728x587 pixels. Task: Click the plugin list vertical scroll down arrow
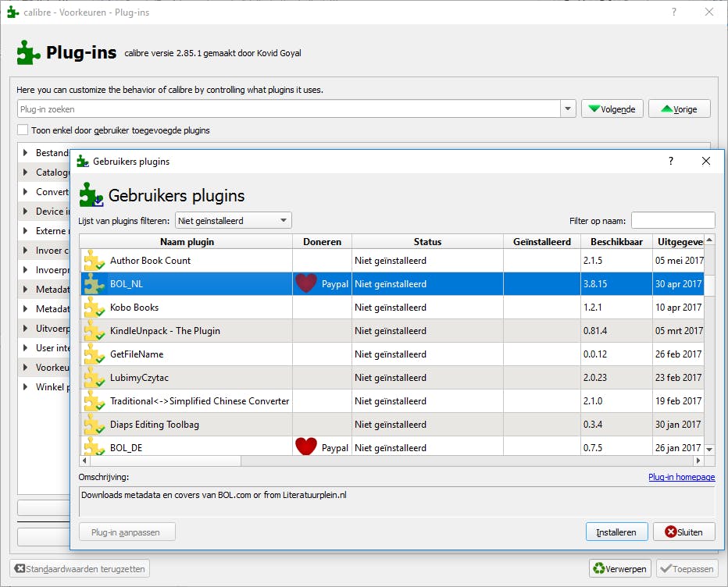coord(709,449)
